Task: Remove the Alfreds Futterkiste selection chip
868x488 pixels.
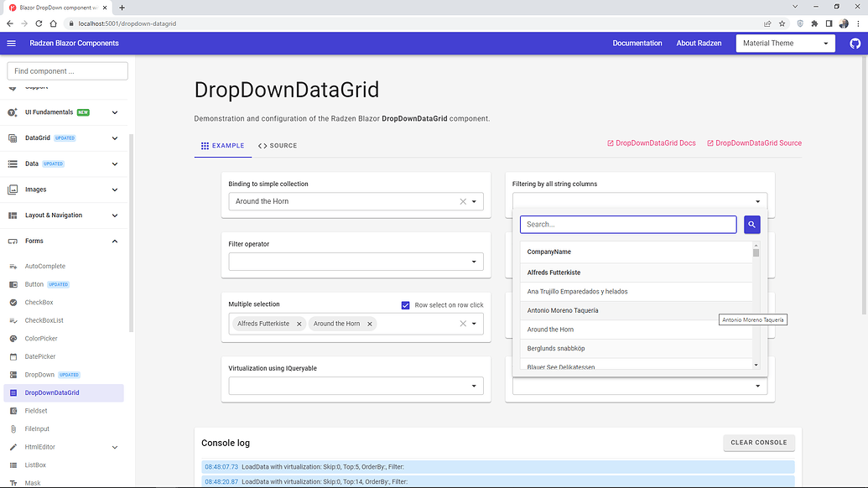Action: tap(299, 323)
